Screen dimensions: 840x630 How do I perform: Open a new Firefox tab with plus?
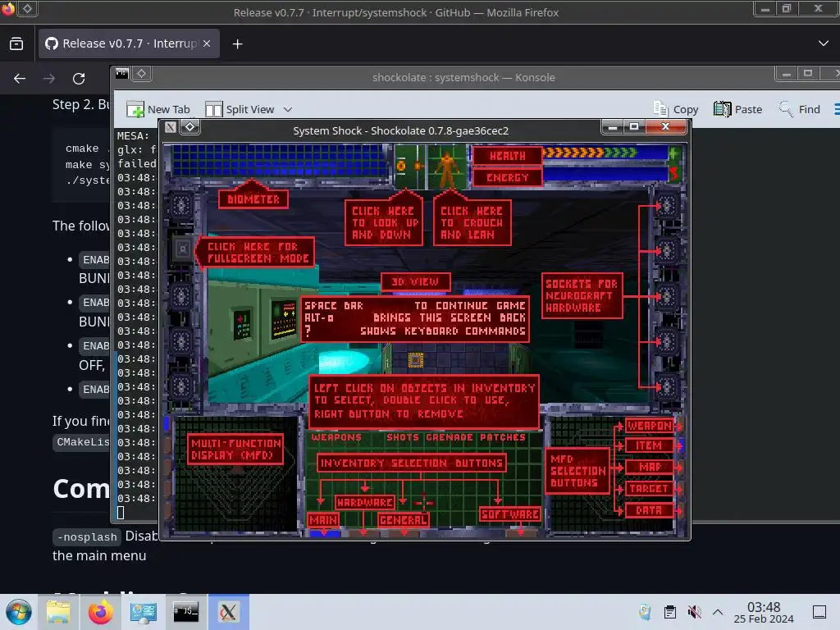[237, 44]
